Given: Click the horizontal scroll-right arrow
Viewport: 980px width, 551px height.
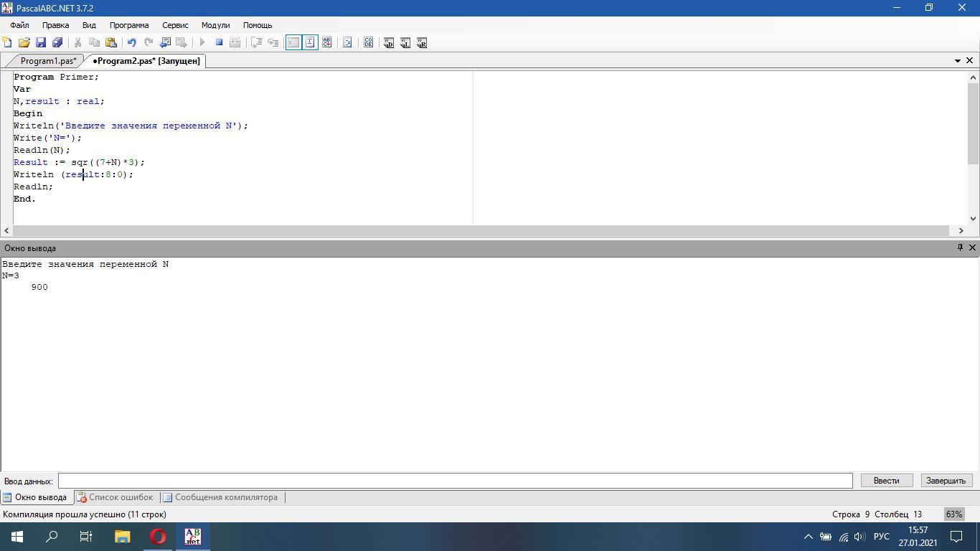Looking at the screenshot, I should pos(961,230).
